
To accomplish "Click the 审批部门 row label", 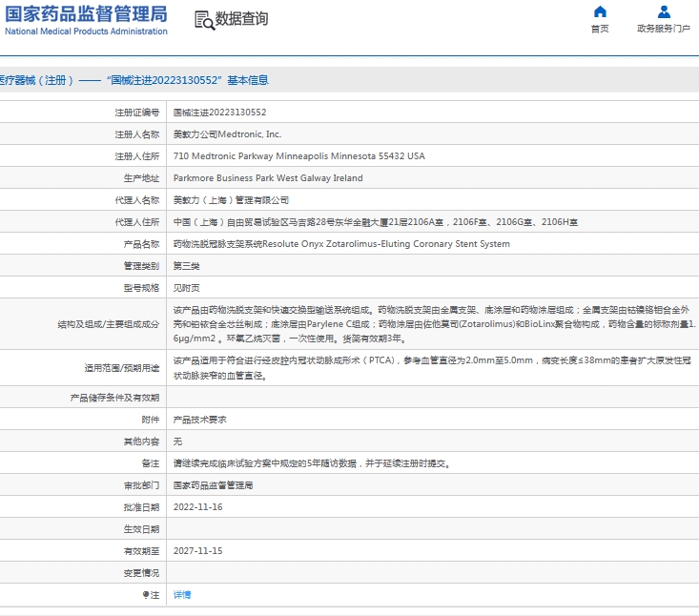I will 141,485.
